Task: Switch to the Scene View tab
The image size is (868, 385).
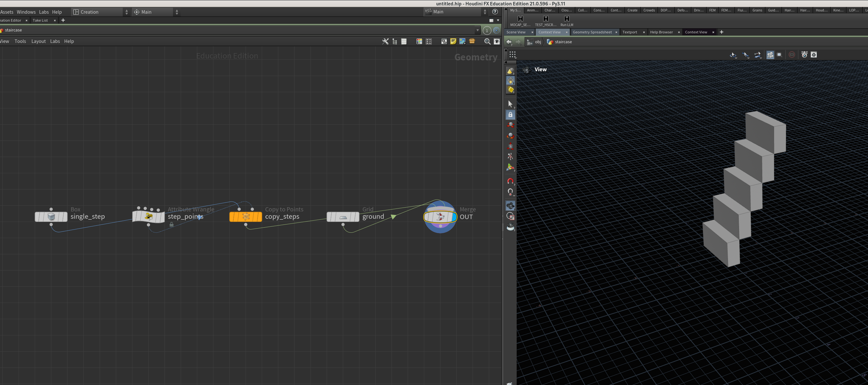Action: click(x=516, y=32)
